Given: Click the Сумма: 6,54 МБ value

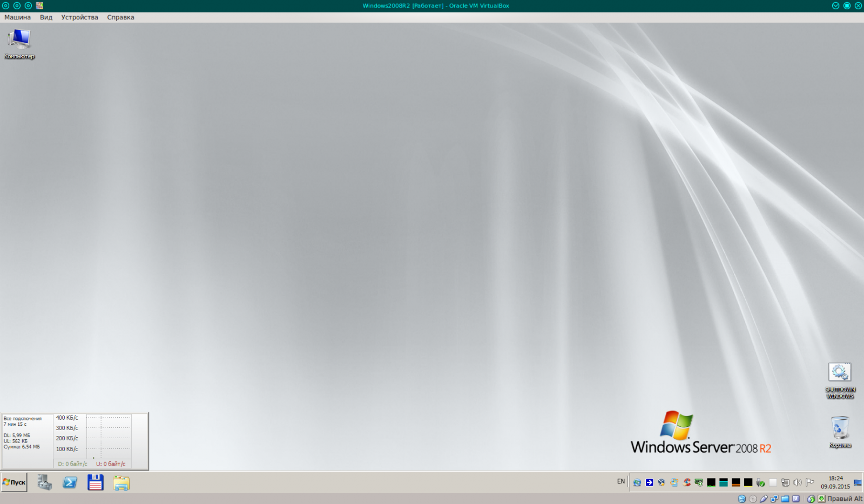Looking at the screenshot, I should click(x=22, y=447).
